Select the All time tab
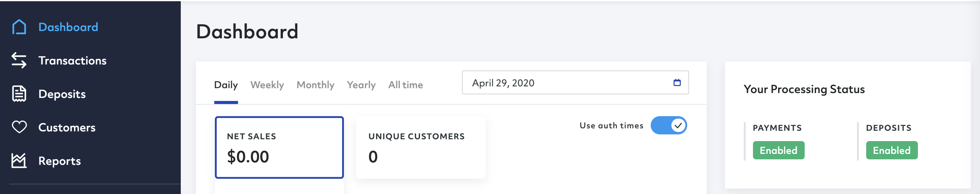The image size is (980, 194). coord(405,85)
